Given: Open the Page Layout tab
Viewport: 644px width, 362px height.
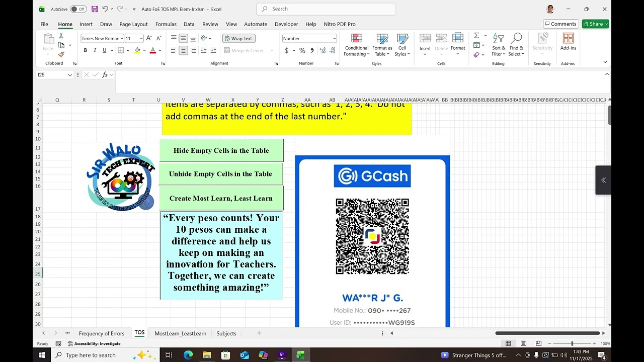Looking at the screenshot, I should 133,24.
